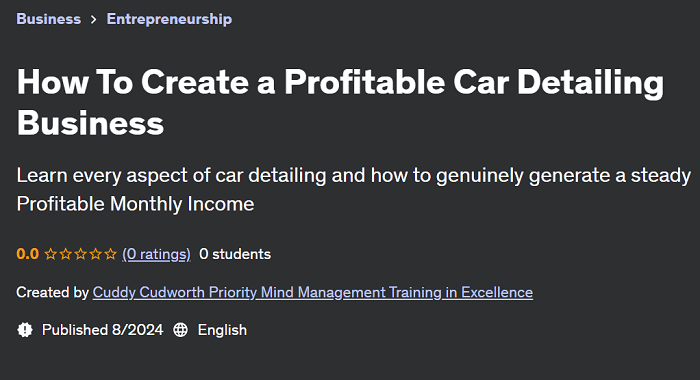
Task: Open the Entrepreneurship breadcrumb link
Action: (x=169, y=19)
